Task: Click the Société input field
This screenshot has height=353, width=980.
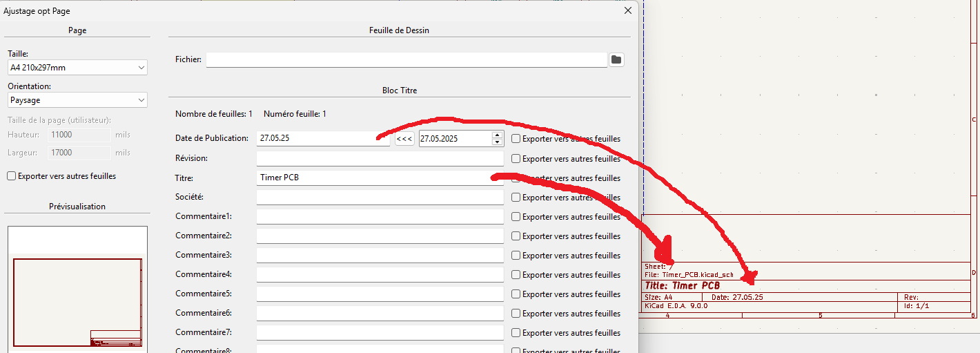Action: tap(380, 197)
